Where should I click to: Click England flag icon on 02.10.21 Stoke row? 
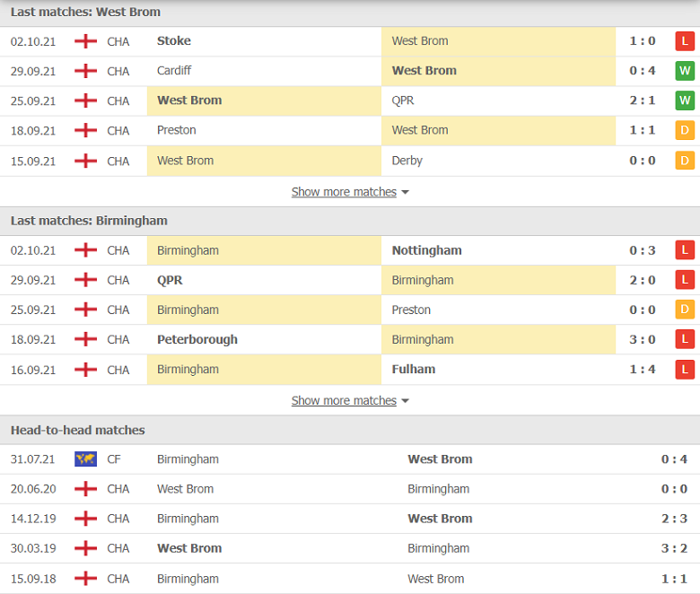[85, 41]
